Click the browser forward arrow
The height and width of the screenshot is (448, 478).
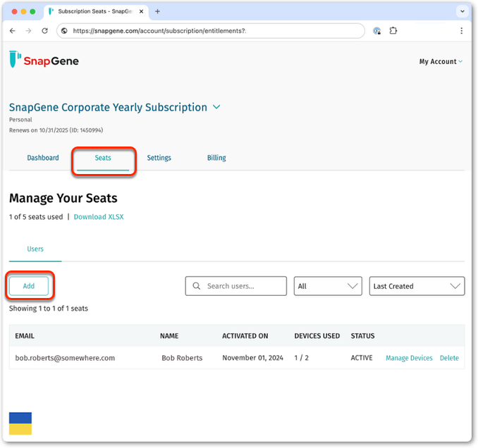(x=28, y=31)
